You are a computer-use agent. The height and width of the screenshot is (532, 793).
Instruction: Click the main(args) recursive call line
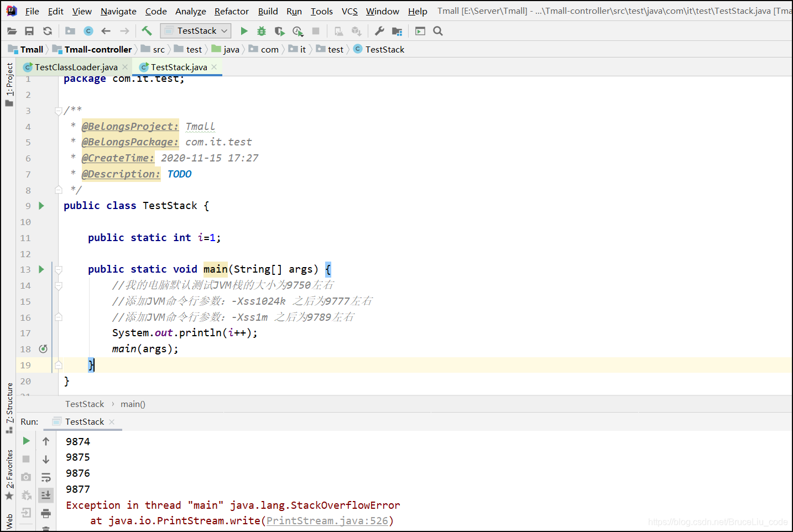[x=145, y=349]
